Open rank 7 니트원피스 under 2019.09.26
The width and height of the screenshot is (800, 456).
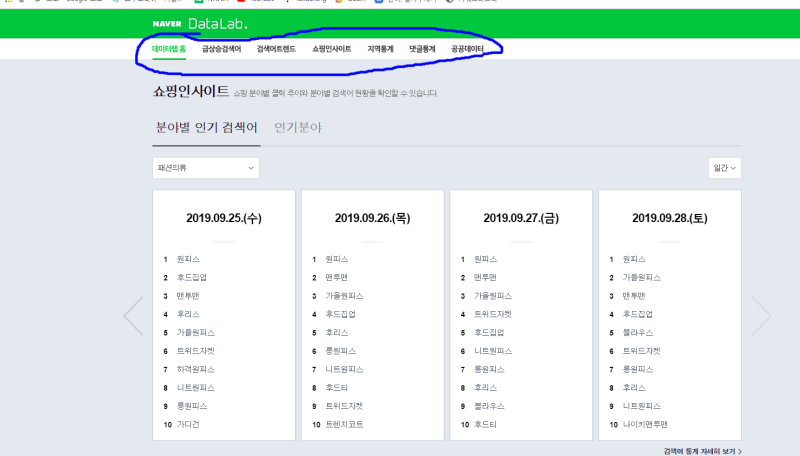point(344,369)
